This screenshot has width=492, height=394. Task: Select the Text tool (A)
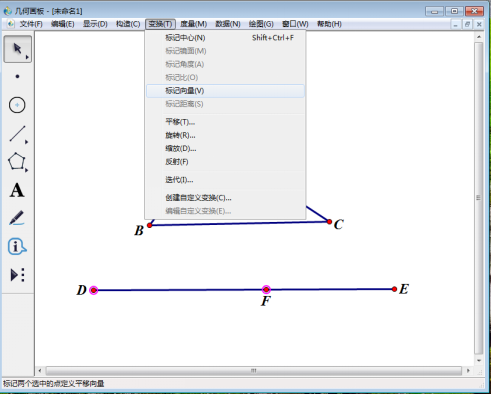coord(17,190)
